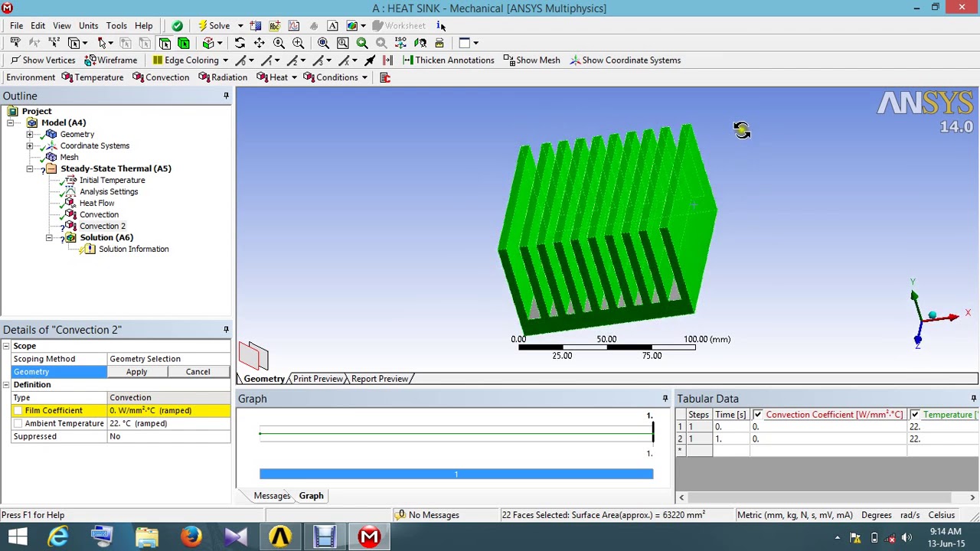Viewport: 980px width, 551px height.
Task: Uncheck the Temperature column checkbox in Tabular Data
Action: 915,415
